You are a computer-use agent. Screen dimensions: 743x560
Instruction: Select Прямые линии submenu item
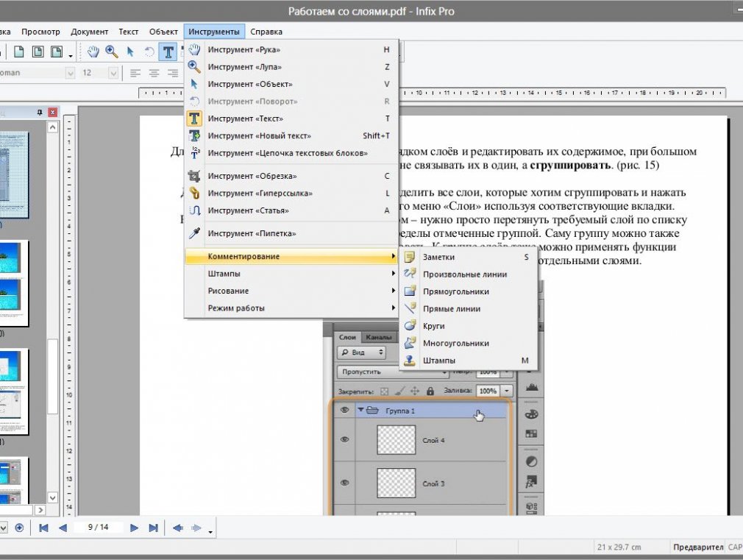pos(469,308)
